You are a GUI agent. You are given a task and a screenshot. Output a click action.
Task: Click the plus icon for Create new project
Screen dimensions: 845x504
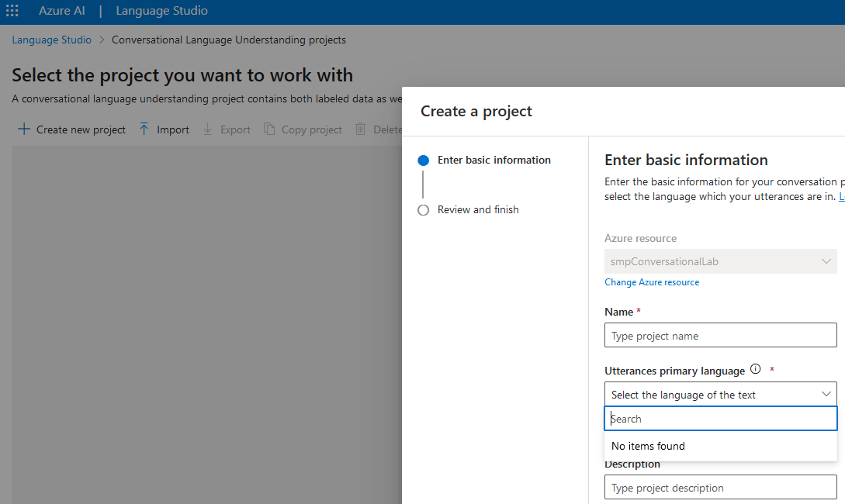tap(24, 129)
